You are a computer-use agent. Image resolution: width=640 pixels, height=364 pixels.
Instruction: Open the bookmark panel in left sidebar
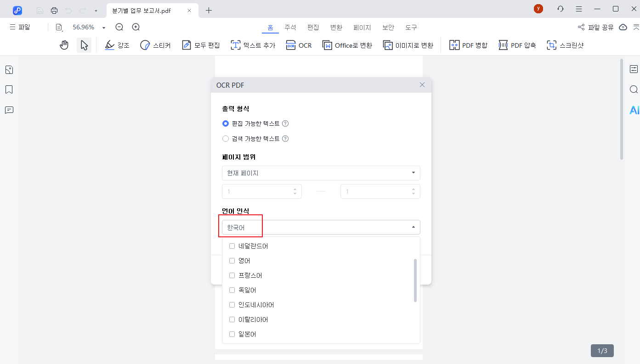(9, 90)
